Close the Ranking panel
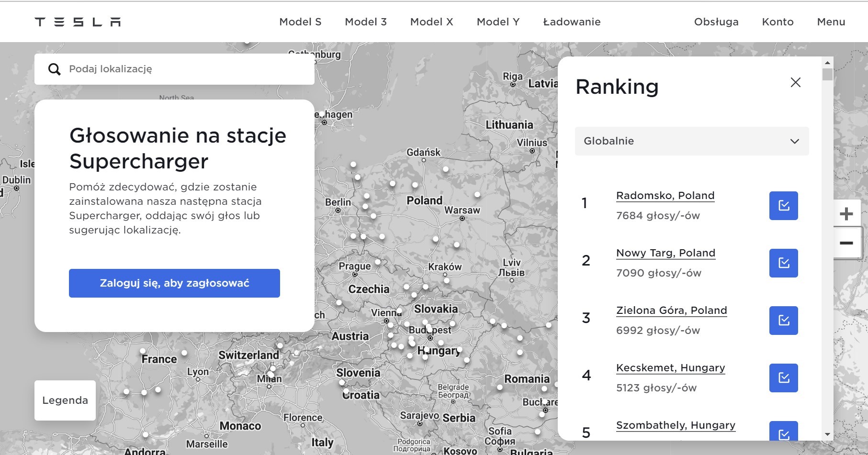Screen dimensions: 868x455 (795, 82)
